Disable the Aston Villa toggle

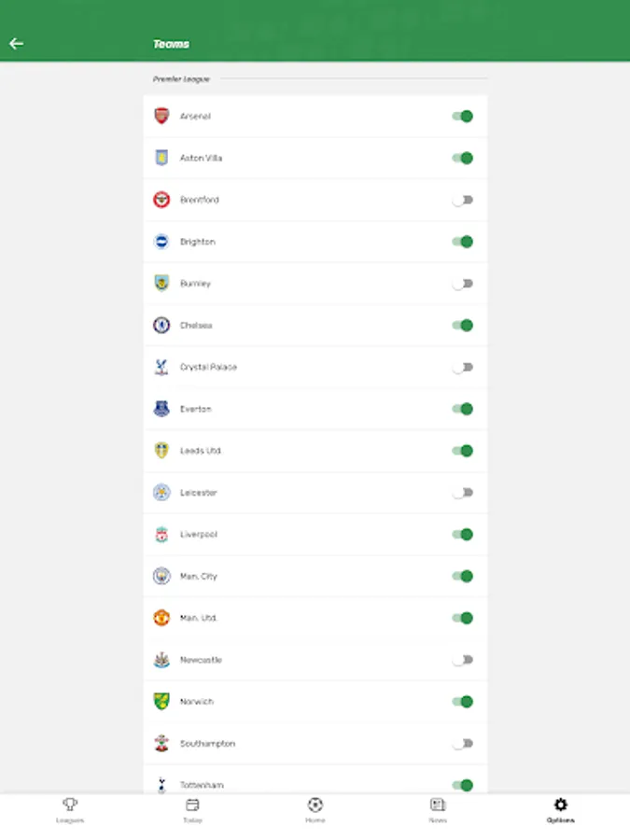463,158
